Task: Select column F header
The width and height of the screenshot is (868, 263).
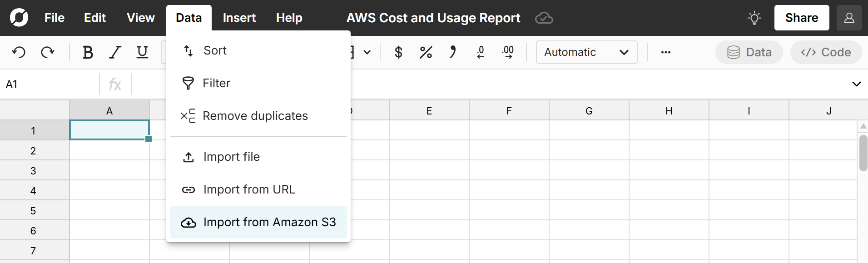Action: (509, 111)
